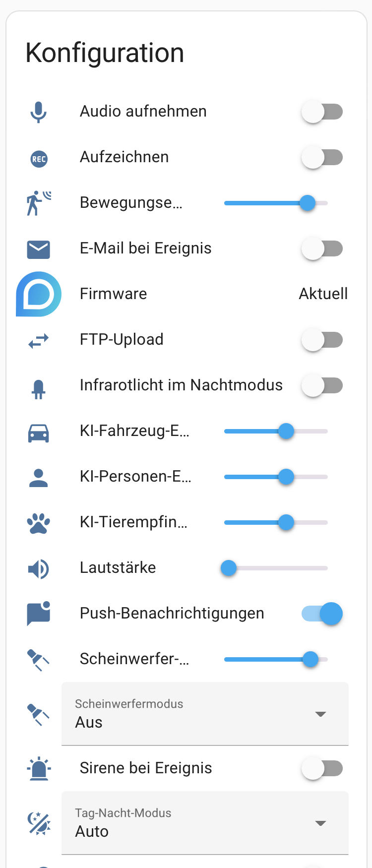This screenshot has width=372, height=868.
Task: Click the envelope icon for E-Mail bei Ereignis
Action: point(38,249)
